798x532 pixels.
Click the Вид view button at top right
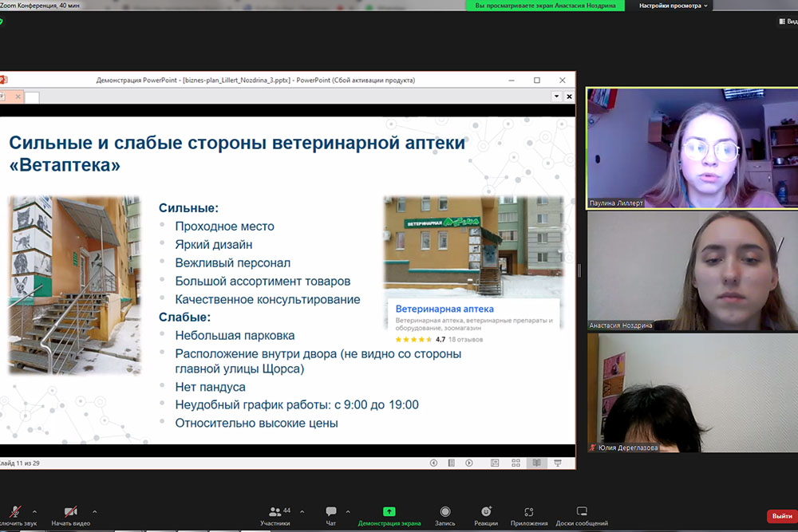788,22
